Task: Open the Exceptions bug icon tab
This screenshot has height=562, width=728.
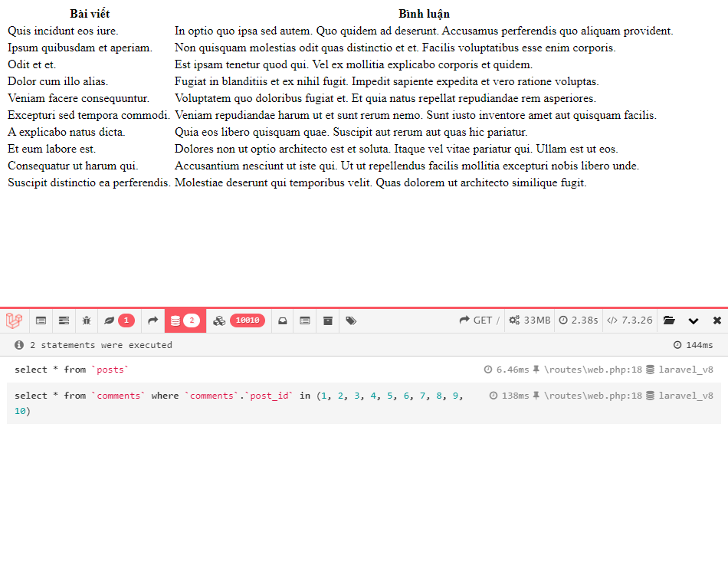Action: pyautogui.click(x=87, y=320)
